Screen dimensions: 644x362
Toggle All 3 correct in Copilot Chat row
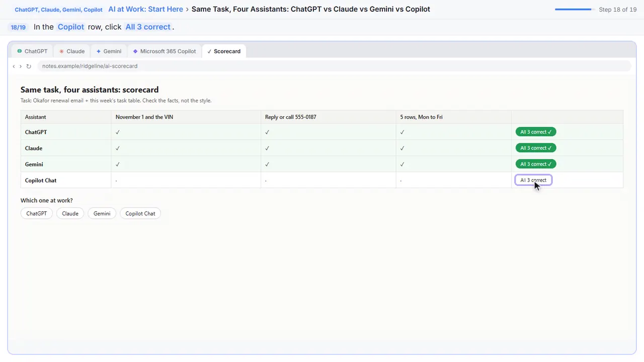coord(533,180)
